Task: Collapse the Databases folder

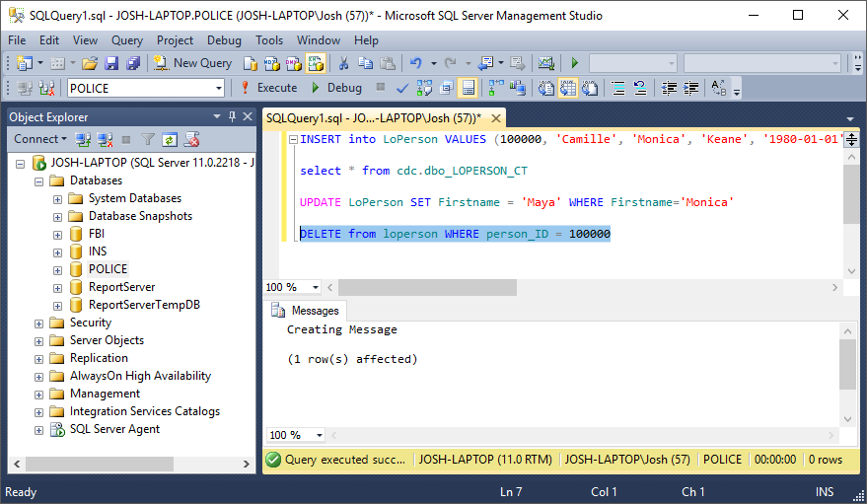Action: tap(38, 181)
